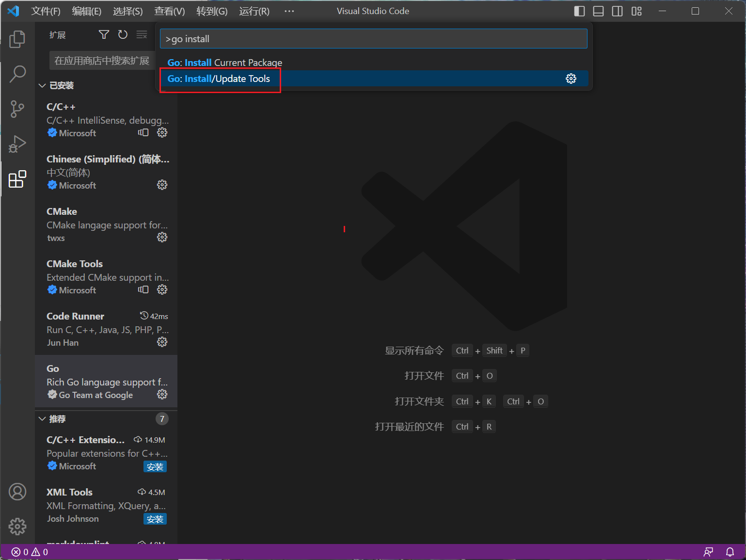Click the Go Team at Google publisher
The width and height of the screenshot is (746, 560).
(95, 395)
